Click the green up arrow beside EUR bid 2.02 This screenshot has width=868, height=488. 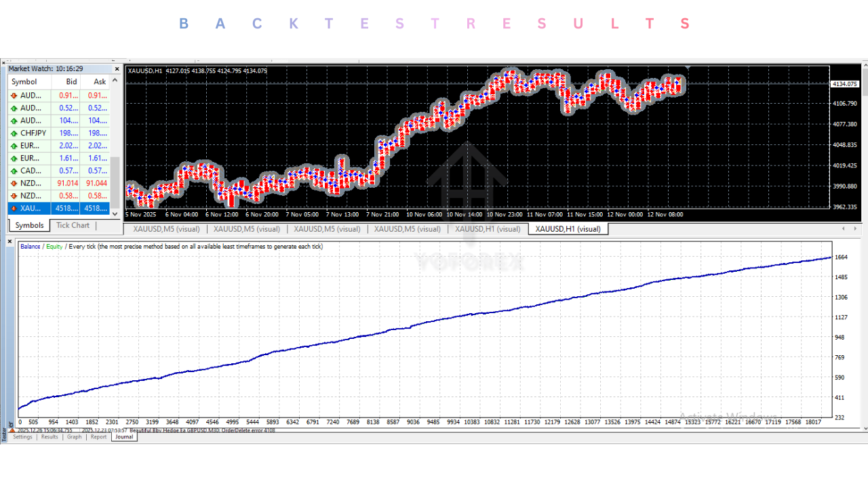14,145
